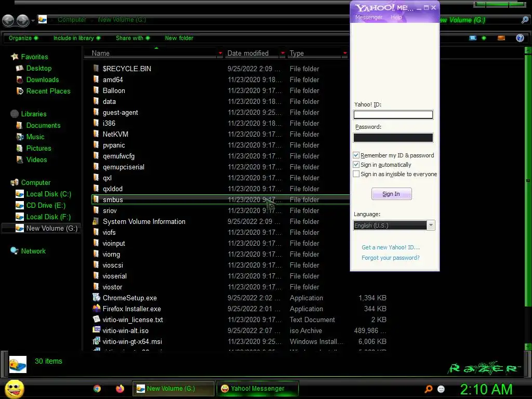
Task: Open the Messenger menu in Yahoo window
Action: [x=368, y=17]
